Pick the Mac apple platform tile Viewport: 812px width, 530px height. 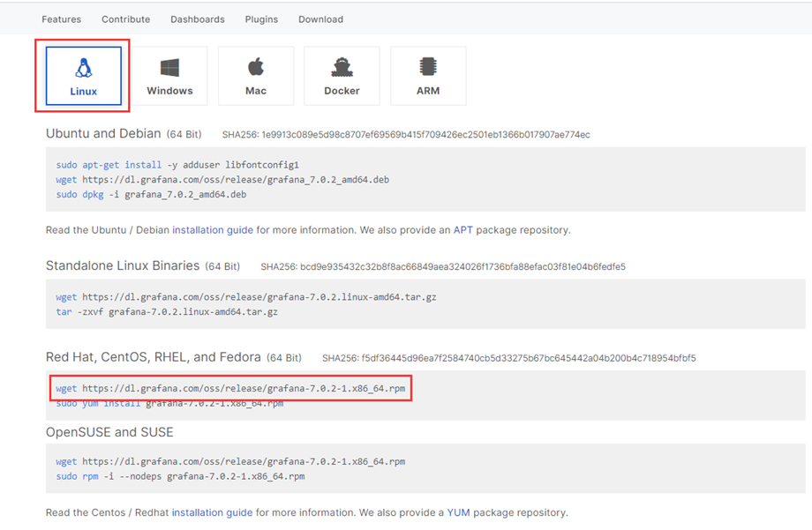pos(256,76)
